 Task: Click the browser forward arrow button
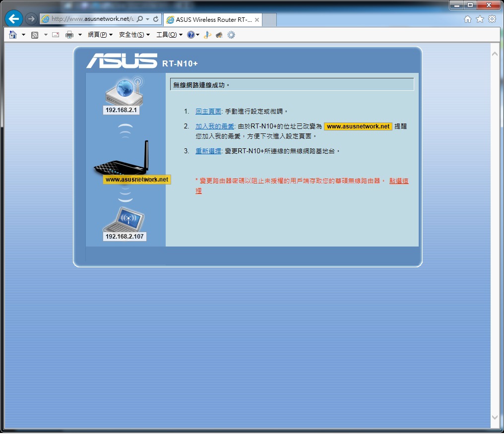click(x=31, y=19)
